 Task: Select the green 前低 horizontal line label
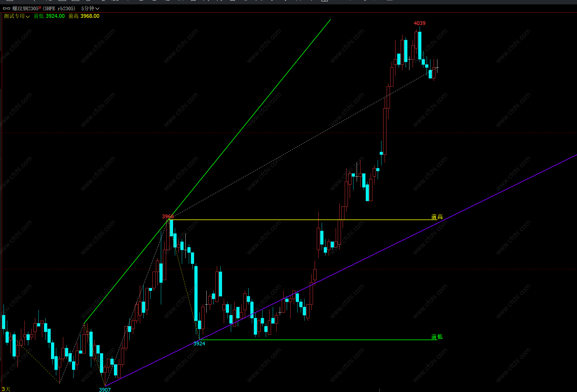click(437, 337)
